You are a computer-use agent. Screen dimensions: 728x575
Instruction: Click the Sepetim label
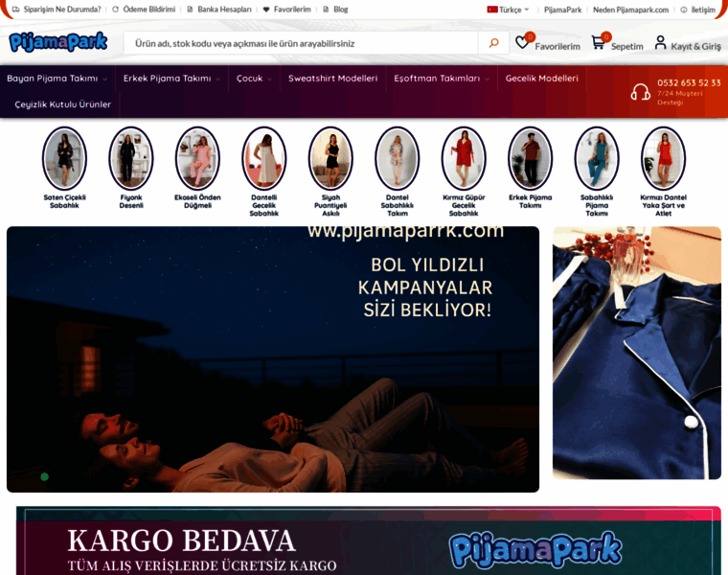[x=627, y=46]
